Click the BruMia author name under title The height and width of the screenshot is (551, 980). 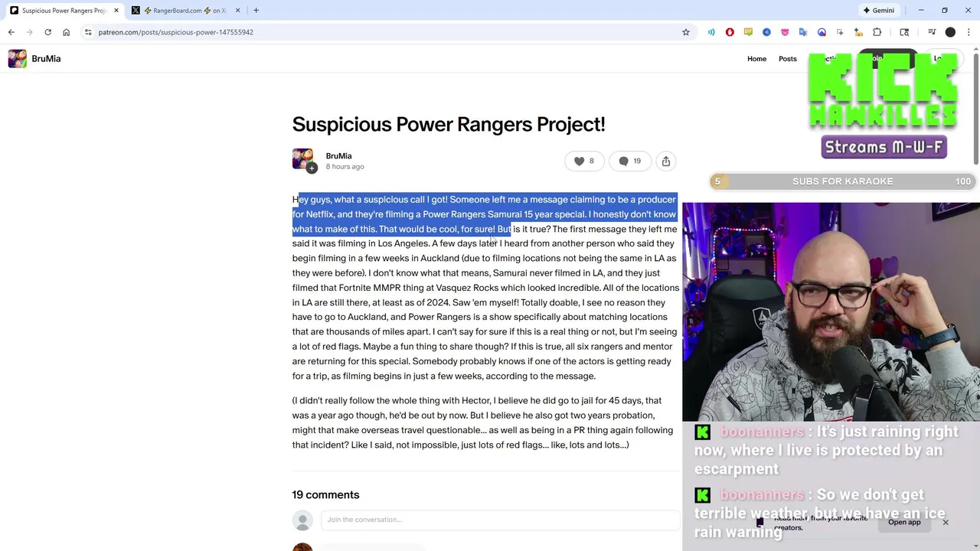pos(338,156)
